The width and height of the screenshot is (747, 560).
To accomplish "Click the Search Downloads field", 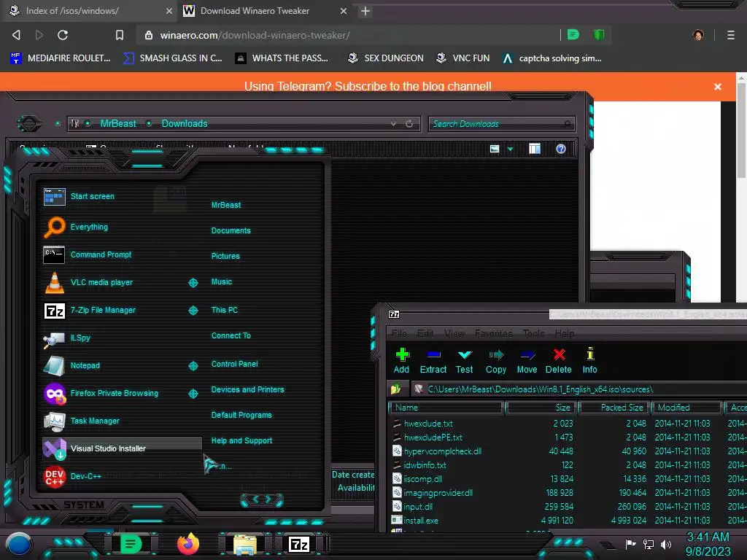I will (x=502, y=124).
